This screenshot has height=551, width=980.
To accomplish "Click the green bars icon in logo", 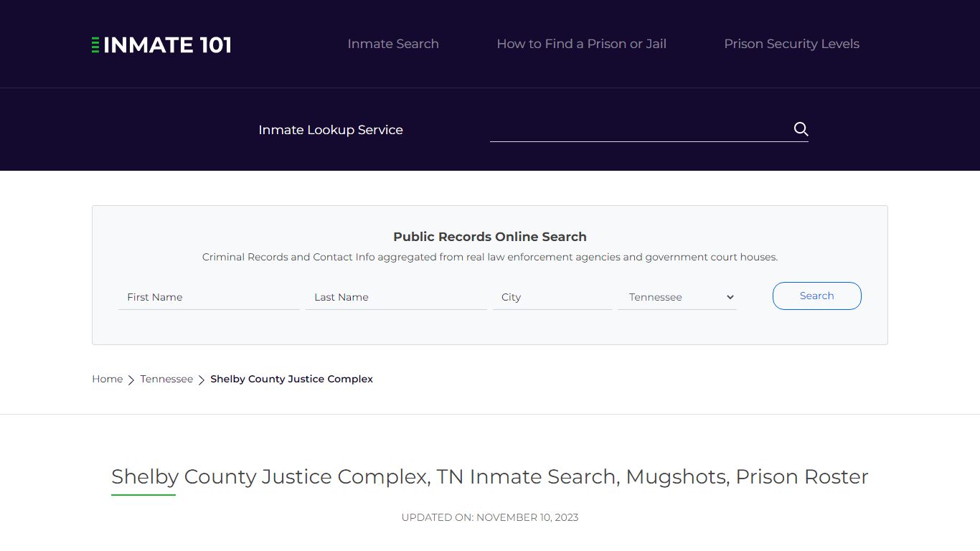I will (94, 44).
